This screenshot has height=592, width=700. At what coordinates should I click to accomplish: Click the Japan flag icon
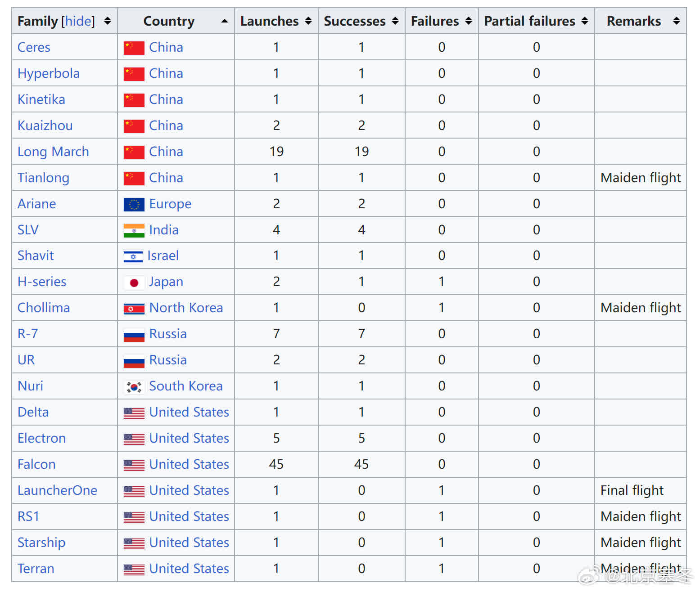click(134, 283)
